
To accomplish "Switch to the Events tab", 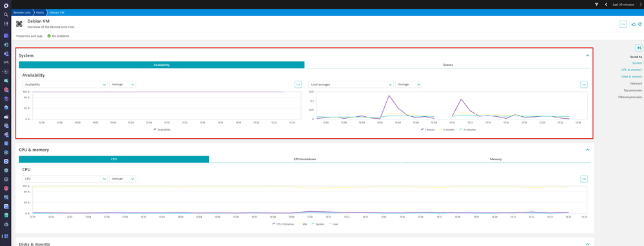I will (x=448, y=65).
